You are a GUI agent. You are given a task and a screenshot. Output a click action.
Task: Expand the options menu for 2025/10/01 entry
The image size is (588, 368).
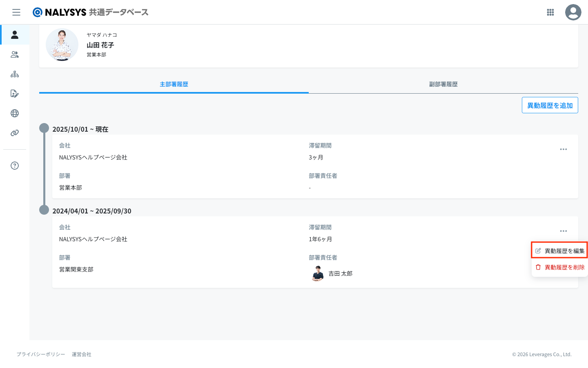point(563,149)
